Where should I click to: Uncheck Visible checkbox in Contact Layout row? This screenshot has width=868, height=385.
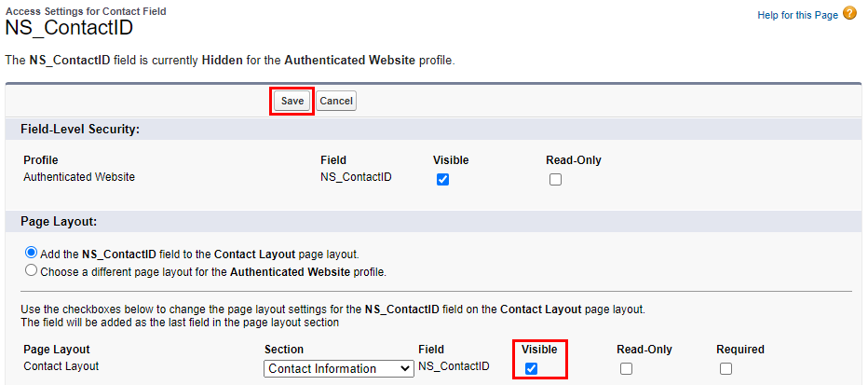pos(531,368)
